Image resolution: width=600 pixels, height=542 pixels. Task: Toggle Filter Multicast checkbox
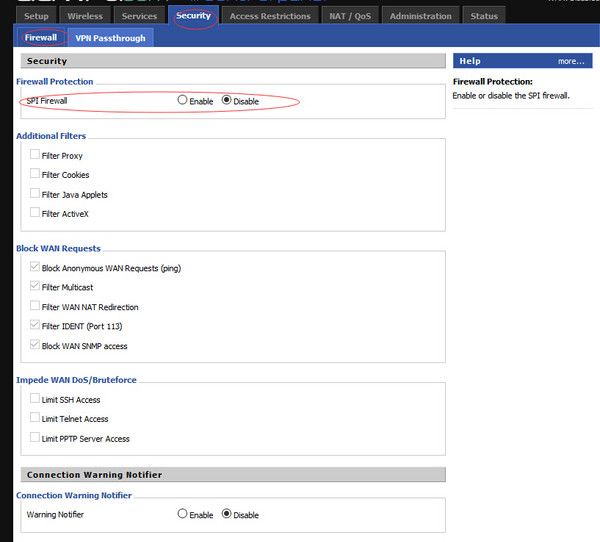[35, 286]
